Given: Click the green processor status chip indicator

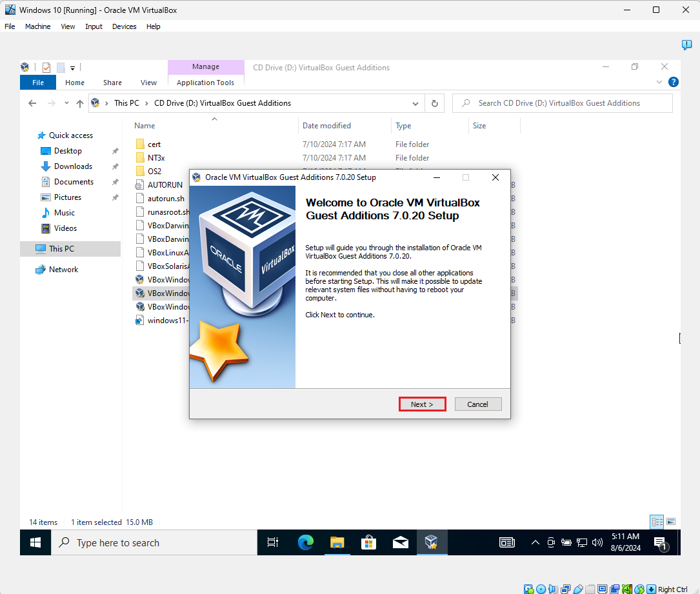Looking at the screenshot, I should point(627,589).
